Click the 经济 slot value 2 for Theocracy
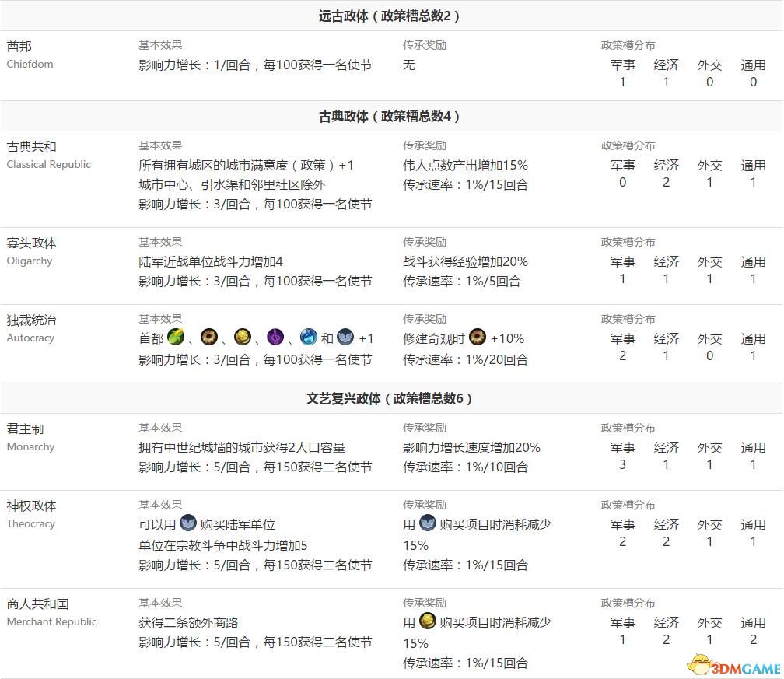This screenshot has width=784, height=679. coord(666,542)
